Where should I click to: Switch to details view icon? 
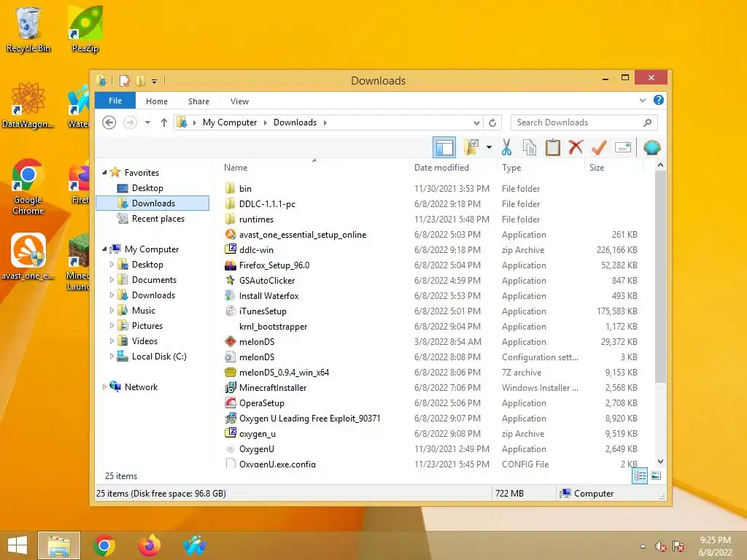(640, 475)
